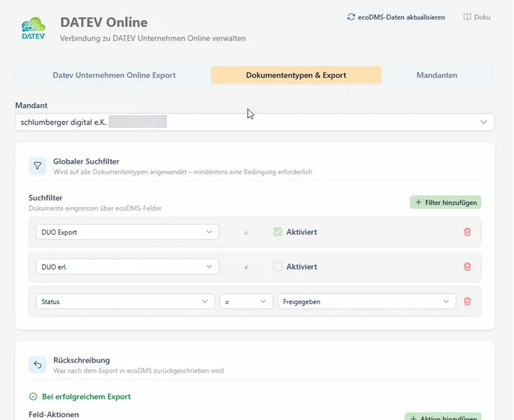The height and width of the screenshot is (420, 514).
Task: Switch to the Mandanten tab
Action: (437, 75)
